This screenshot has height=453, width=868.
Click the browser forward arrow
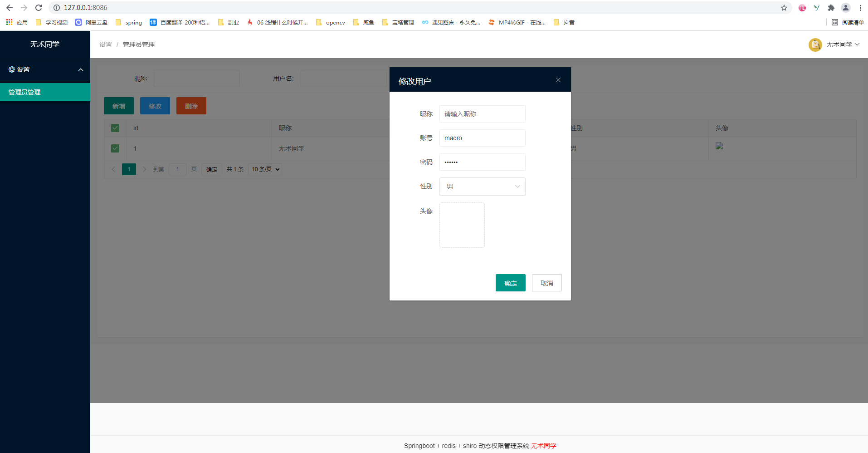click(x=24, y=8)
